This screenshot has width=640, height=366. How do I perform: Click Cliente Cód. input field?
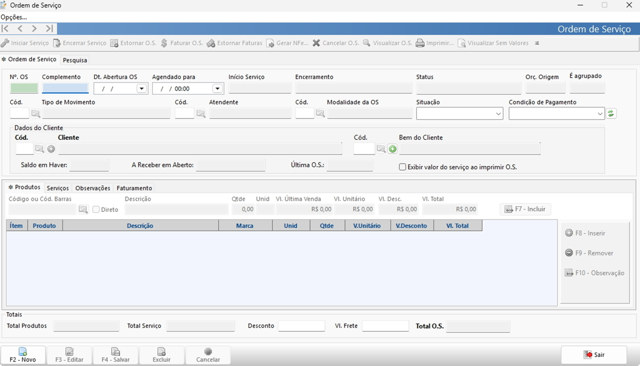24,149
